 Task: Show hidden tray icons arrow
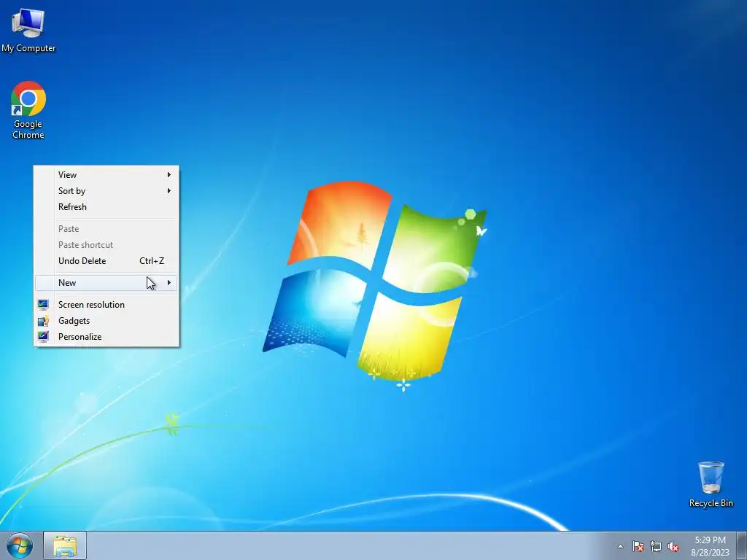(x=620, y=546)
